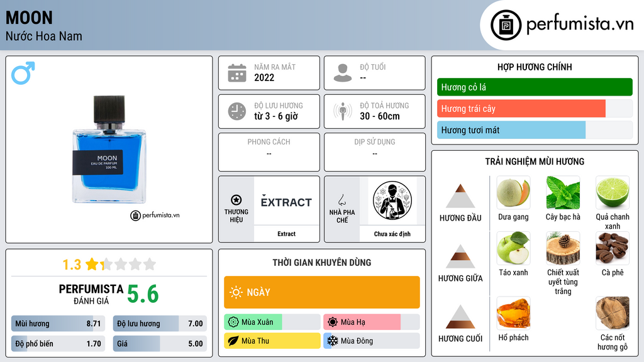This screenshot has height=362, width=644.
Task: Click the 'từ 3 - 6 giờ' value
Action: [x=275, y=116]
